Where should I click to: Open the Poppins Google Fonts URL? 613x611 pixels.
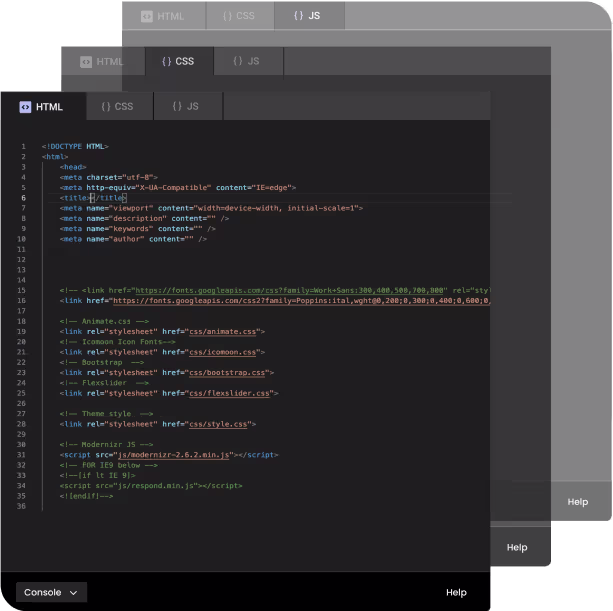(301, 301)
